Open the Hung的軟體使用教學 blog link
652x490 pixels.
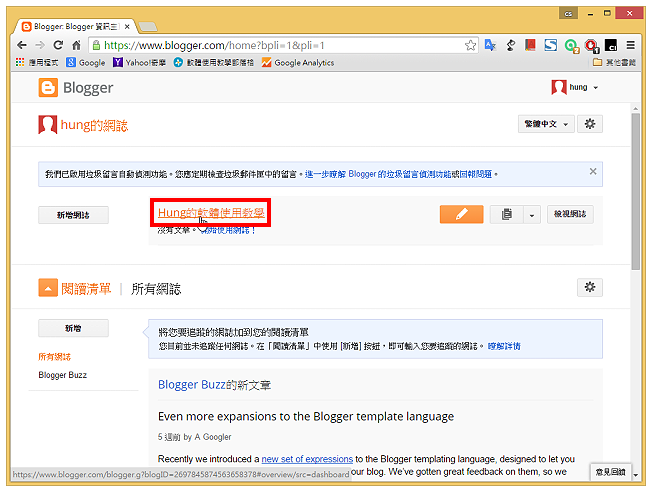[x=211, y=213]
